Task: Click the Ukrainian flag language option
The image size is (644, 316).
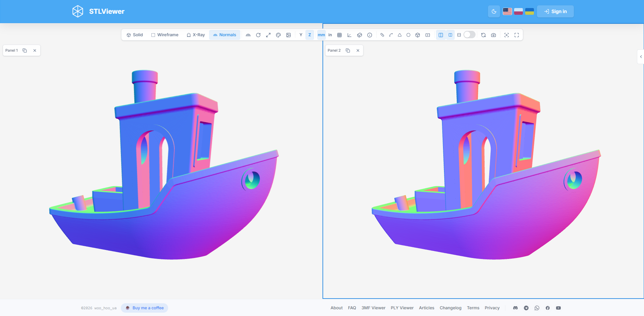Action: (x=530, y=11)
